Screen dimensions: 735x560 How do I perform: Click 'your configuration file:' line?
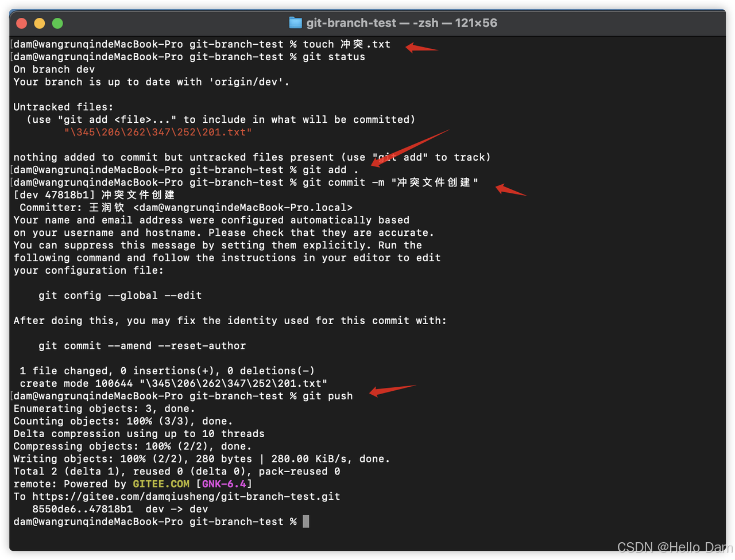tap(89, 271)
